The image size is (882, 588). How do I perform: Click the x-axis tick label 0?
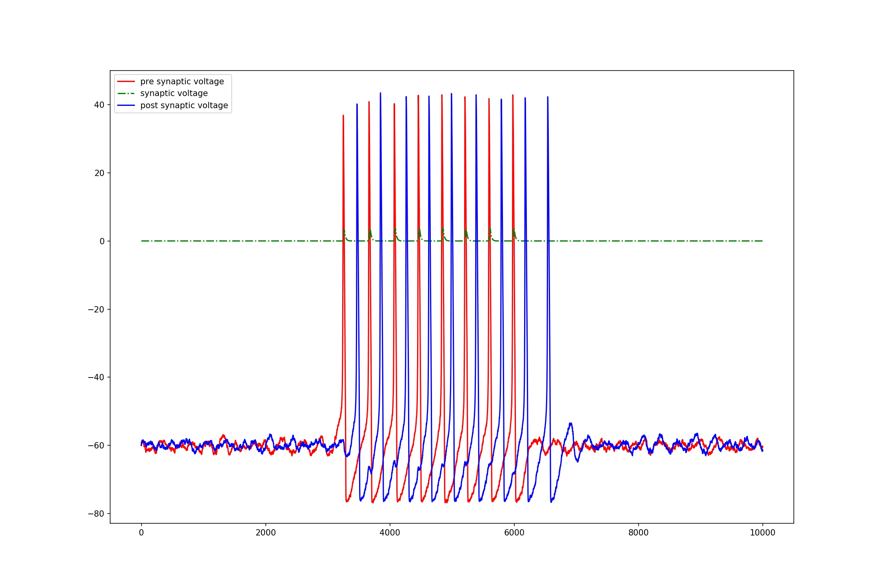pyautogui.click(x=141, y=533)
